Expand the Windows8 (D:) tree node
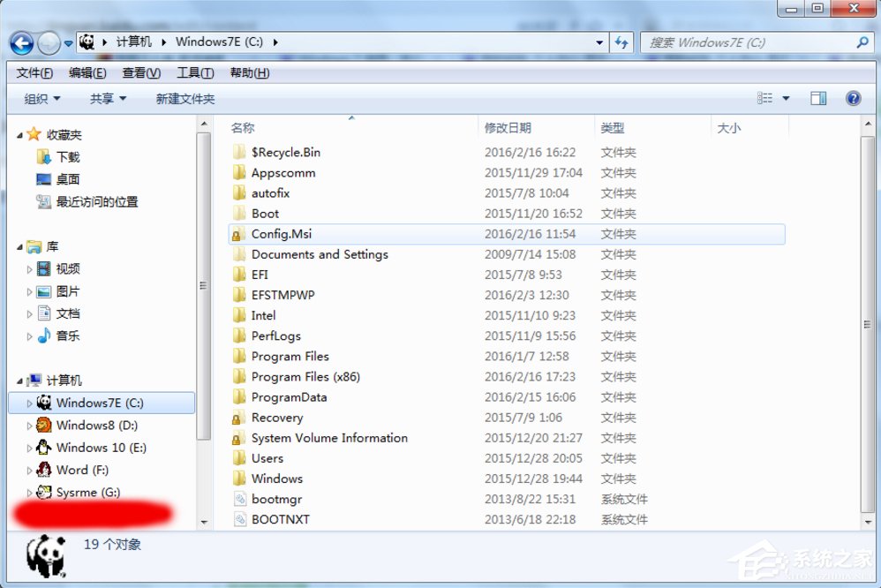Image resolution: width=881 pixels, height=588 pixels. coord(29,425)
